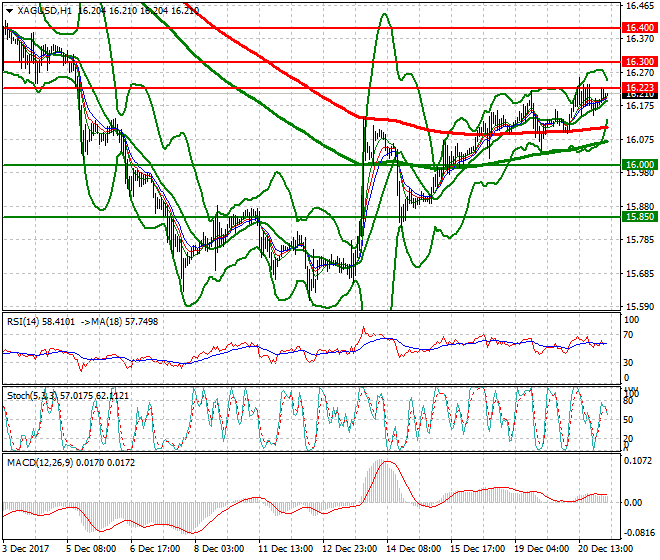The image size is (660, 560).
Task: Click the 12 Dec 23:00 time label
Action: (350, 549)
